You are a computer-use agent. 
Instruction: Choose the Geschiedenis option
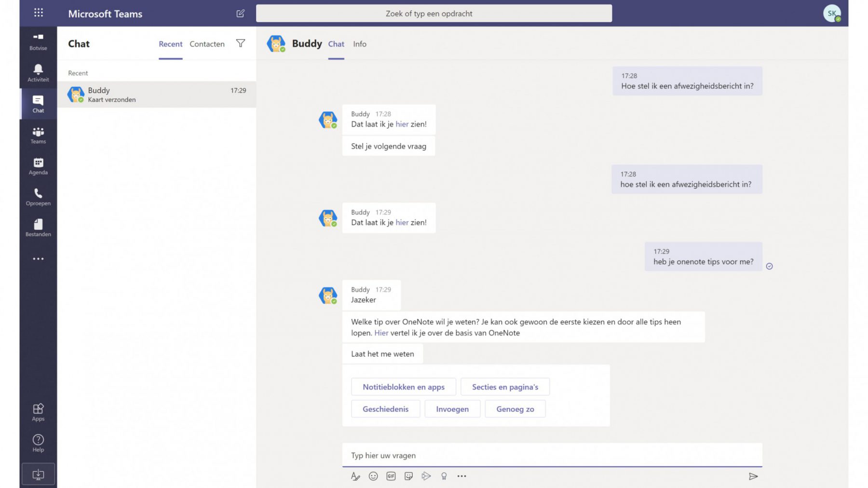click(x=385, y=409)
